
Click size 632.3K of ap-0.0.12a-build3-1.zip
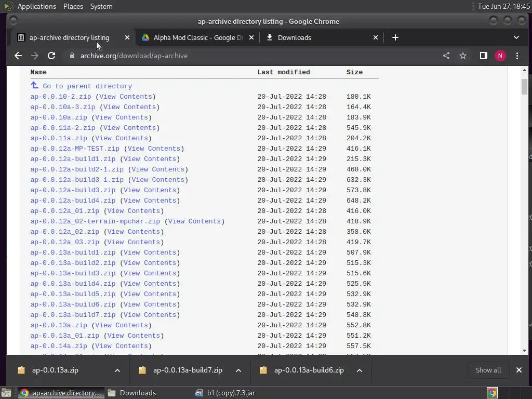(358, 180)
